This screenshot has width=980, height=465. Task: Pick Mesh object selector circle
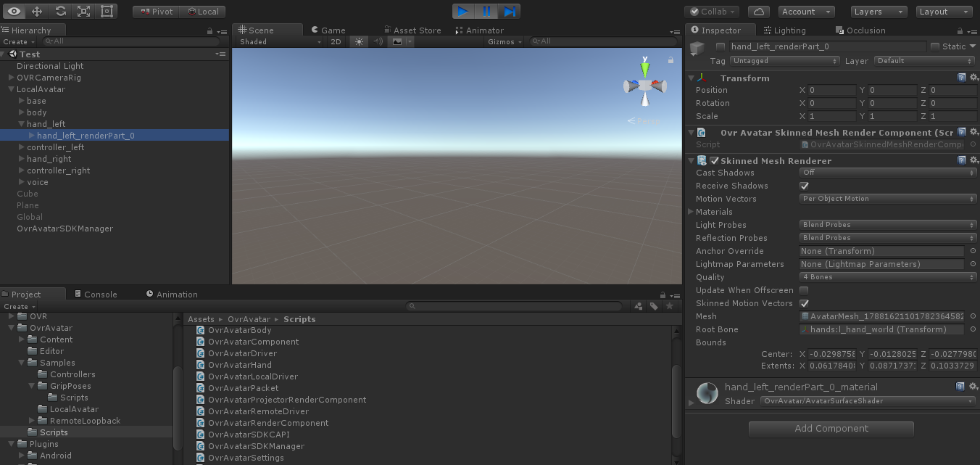point(973,316)
